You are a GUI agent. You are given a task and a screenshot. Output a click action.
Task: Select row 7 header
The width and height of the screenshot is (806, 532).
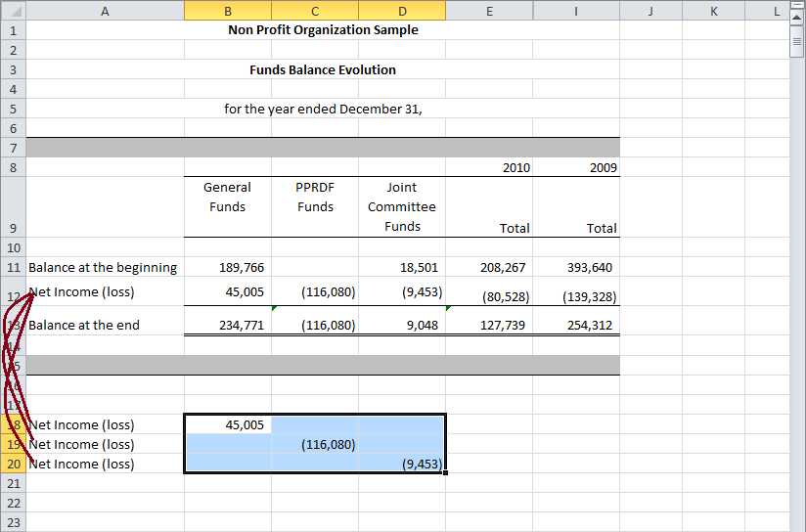(14, 148)
